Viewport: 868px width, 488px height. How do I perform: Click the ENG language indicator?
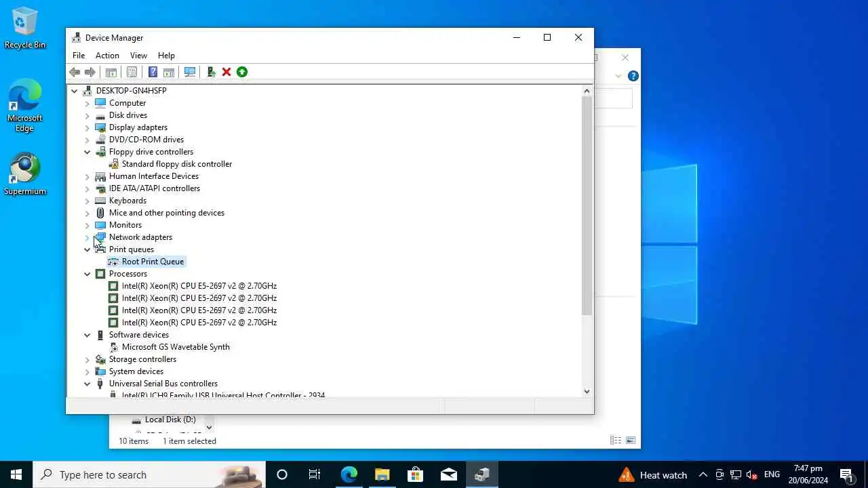coord(772,474)
